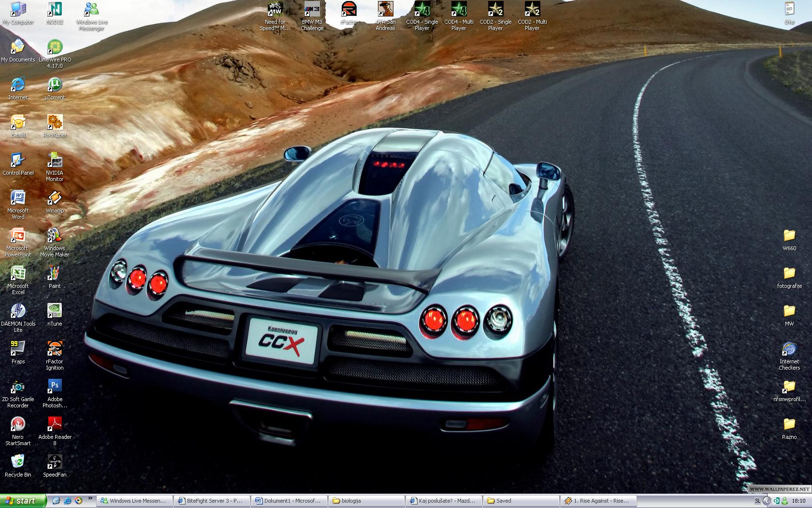Launch COD4 - Single Player shortcut

[422, 16]
